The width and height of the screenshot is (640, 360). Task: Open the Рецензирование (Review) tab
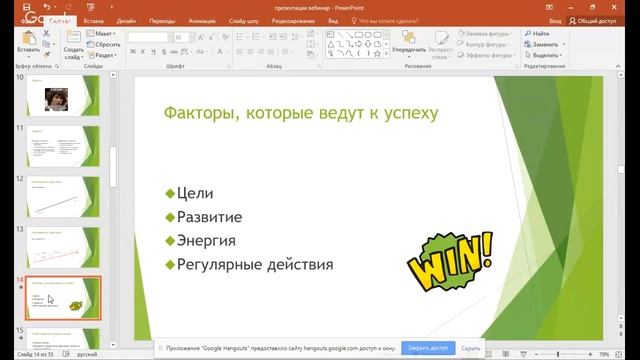(293, 21)
